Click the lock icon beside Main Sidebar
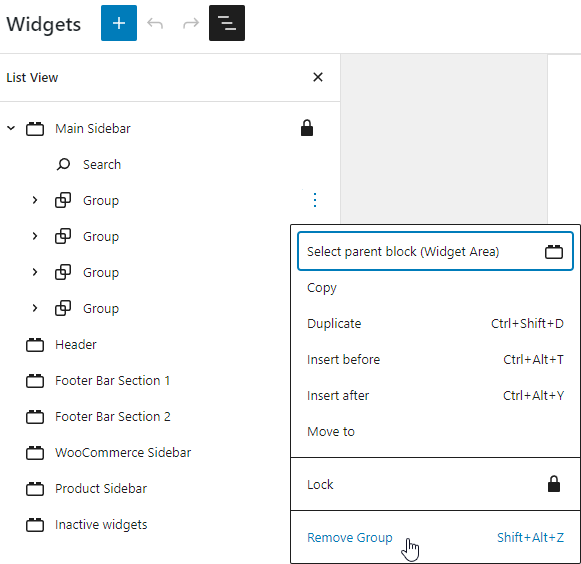The image size is (581, 564). coord(307,128)
